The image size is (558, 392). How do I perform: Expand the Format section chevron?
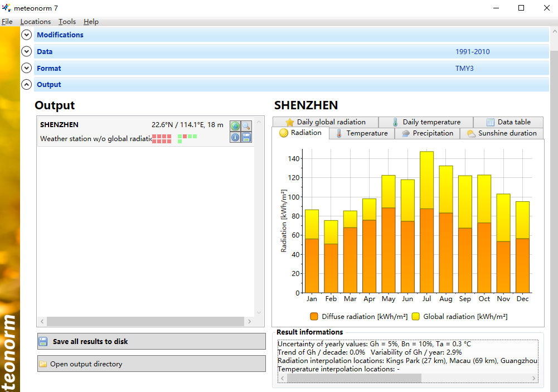point(26,68)
